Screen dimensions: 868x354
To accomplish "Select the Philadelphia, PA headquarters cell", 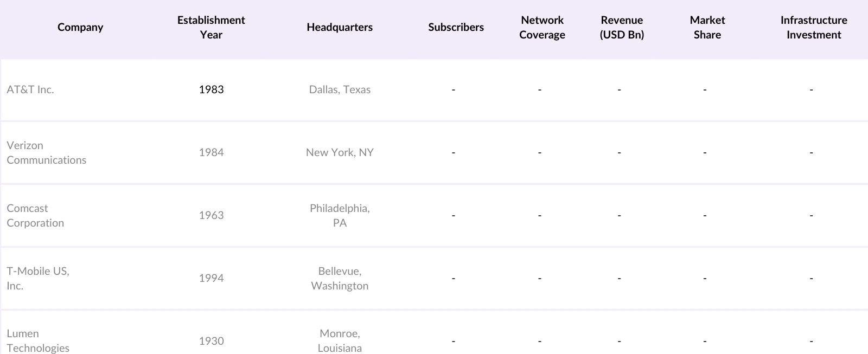I will point(340,215).
